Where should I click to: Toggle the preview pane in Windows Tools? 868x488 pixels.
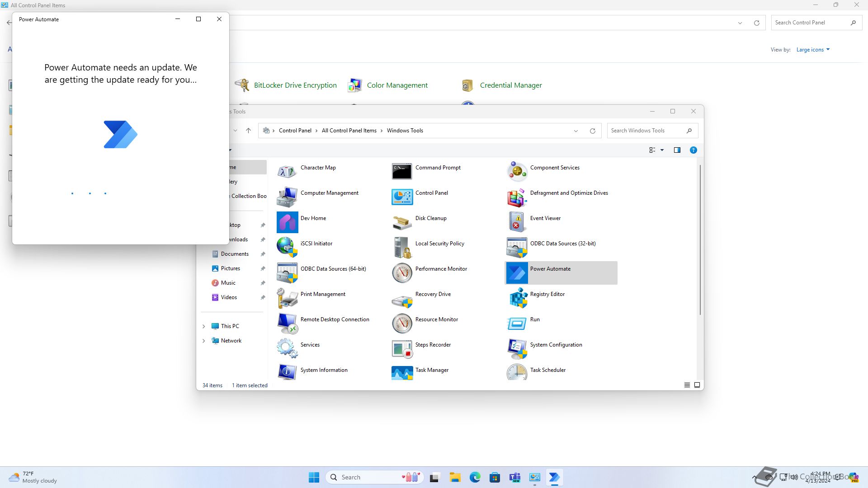(677, 150)
